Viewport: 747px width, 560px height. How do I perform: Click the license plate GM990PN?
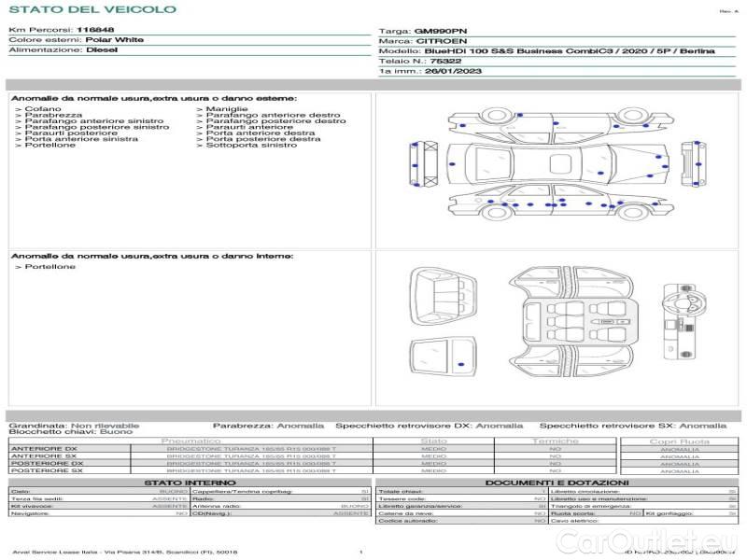[441, 31]
